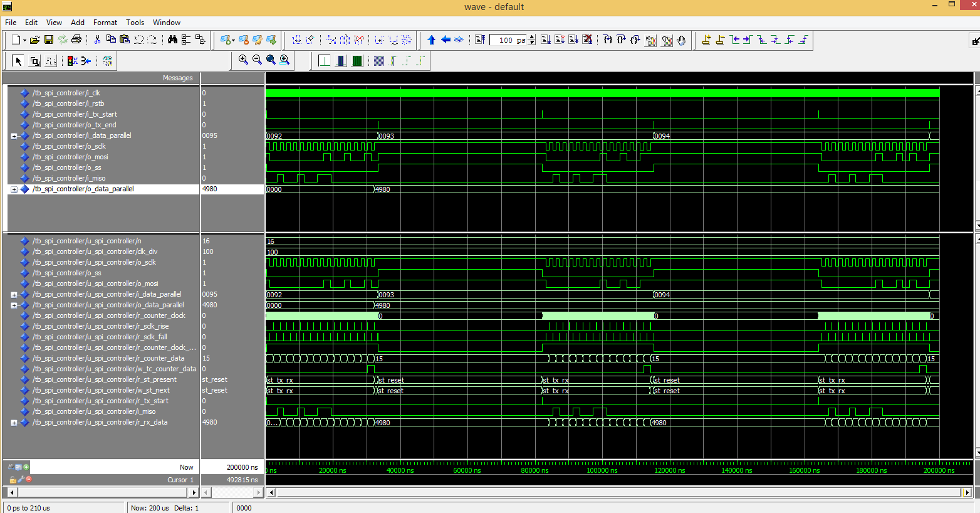This screenshot has width=980, height=513.
Task: Click the traffic-light breakpoint icon
Action: point(72,61)
